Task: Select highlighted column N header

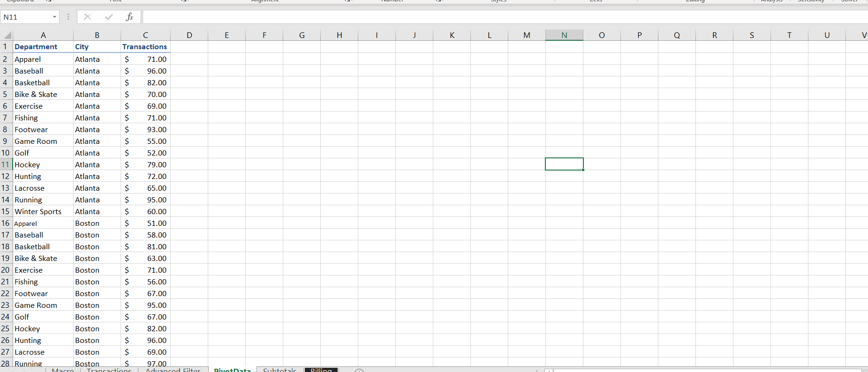Action: [565, 35]
